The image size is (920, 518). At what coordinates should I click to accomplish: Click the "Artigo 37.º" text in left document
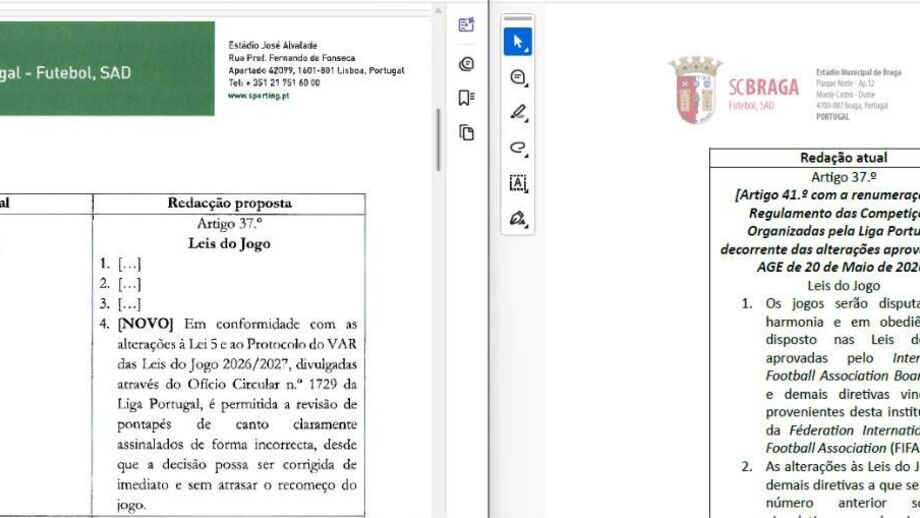[x=229, y=224]
